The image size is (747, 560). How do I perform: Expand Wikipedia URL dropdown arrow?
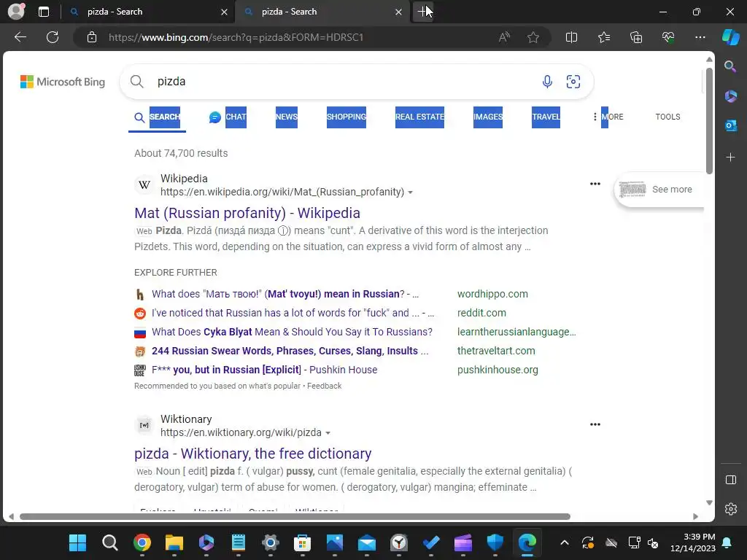(x=410, y=192)
